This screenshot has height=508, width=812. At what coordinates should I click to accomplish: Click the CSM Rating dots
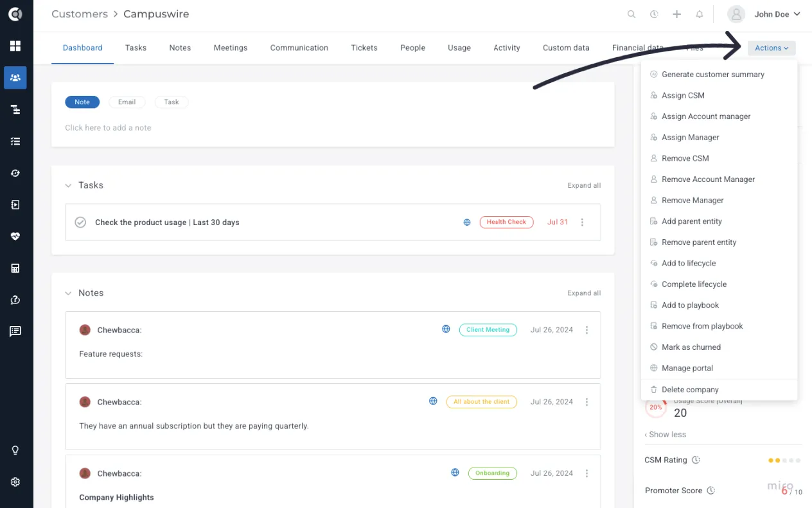[x=784, y=460]
